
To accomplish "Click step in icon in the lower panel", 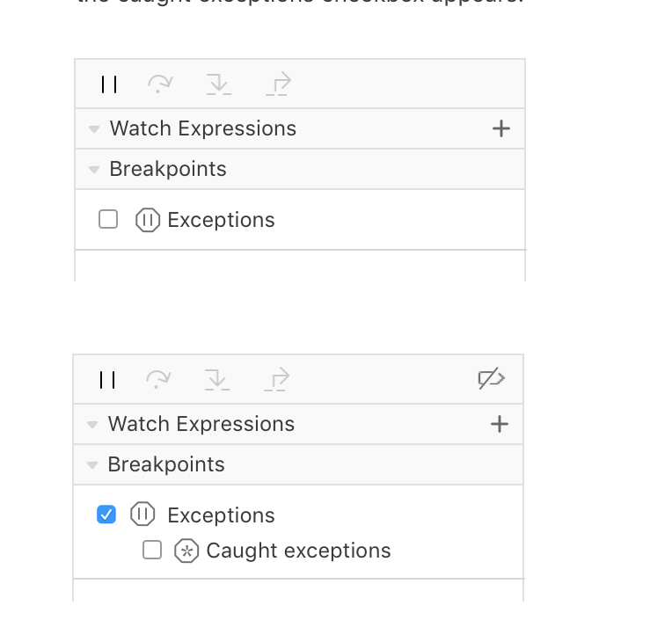I will [x=216, y=380].
